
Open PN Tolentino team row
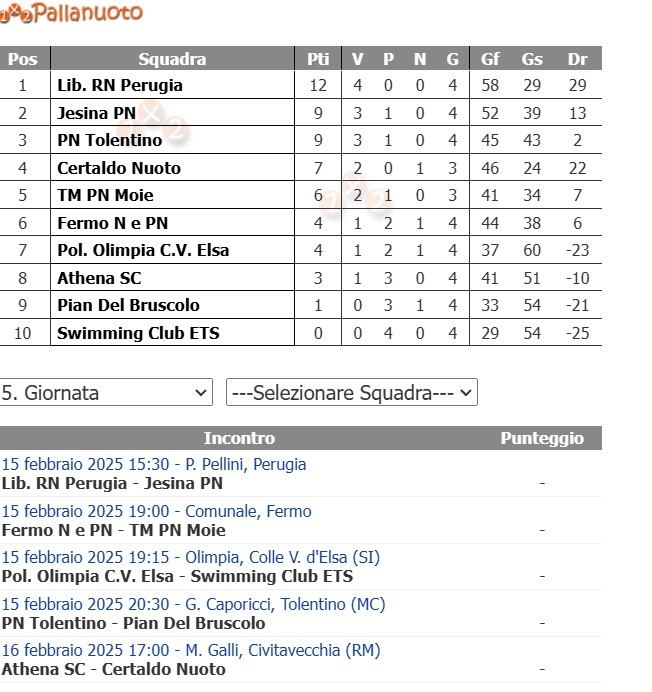(x=110, y=140)
